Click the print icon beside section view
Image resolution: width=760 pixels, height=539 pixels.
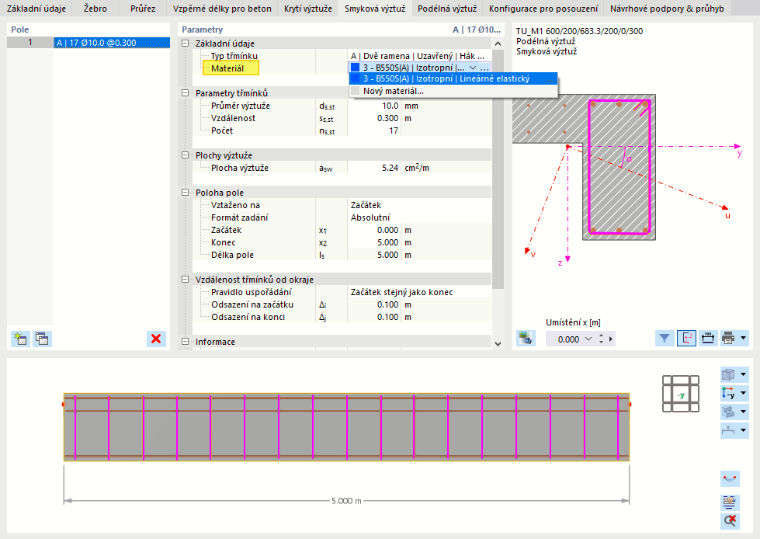pyautogui.click(x=728, y=338)
